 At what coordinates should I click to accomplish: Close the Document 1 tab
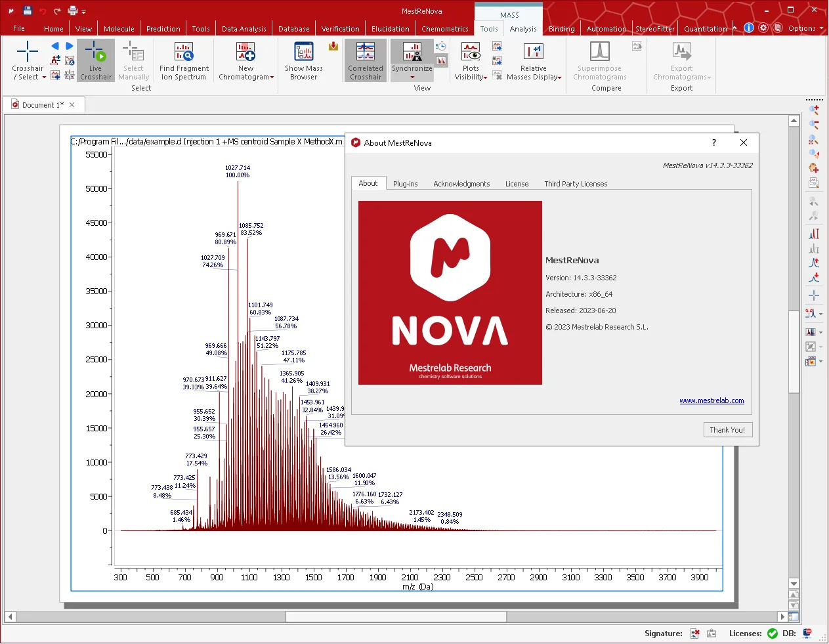click(72, 105)
